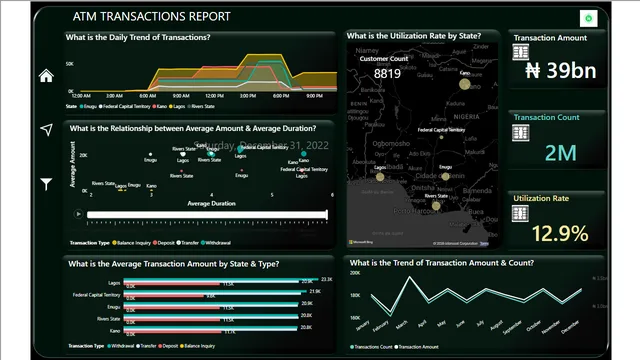Click the Enugu label in bar chart
Image resolution: width=640 pixels, height=360 pixels.
113,307
